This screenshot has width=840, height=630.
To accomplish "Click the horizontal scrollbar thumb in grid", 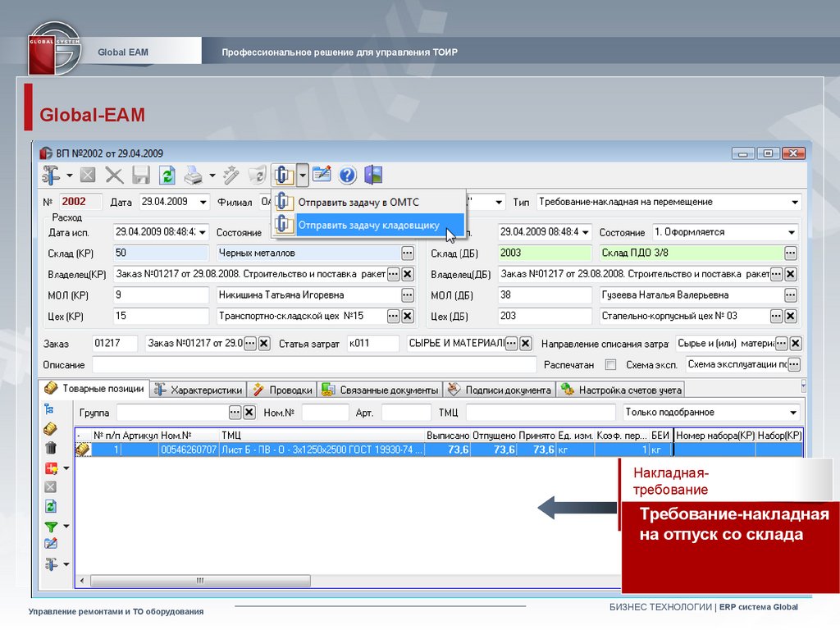I will [200, 581].
